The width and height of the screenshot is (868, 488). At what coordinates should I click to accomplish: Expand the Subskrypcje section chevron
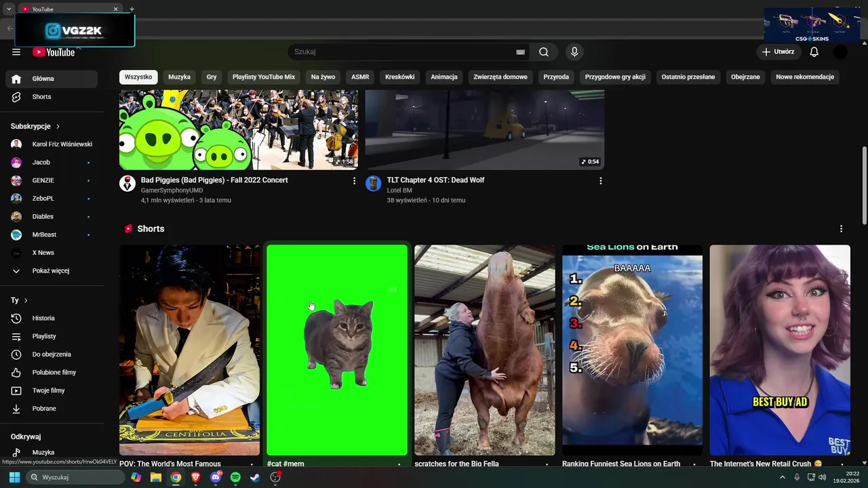(x=58, y=127)
